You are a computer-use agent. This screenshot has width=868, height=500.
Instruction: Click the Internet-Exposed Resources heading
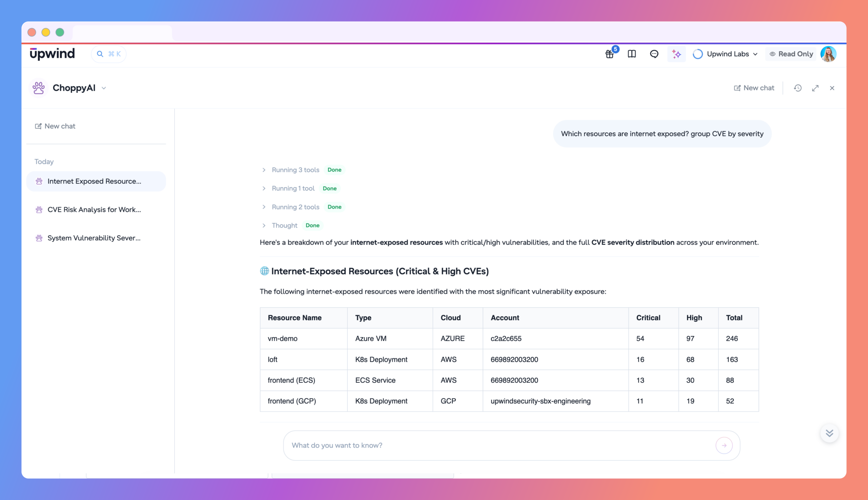pos(374,271)
